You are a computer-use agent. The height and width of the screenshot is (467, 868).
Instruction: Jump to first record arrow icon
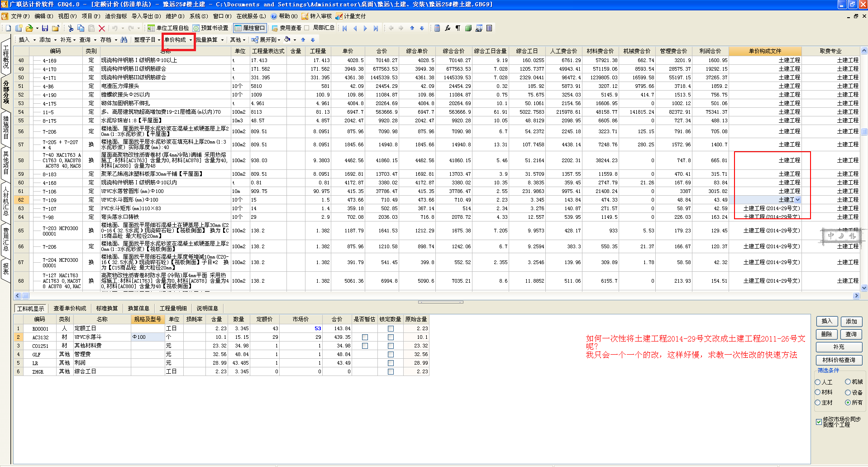pos(344,28)
